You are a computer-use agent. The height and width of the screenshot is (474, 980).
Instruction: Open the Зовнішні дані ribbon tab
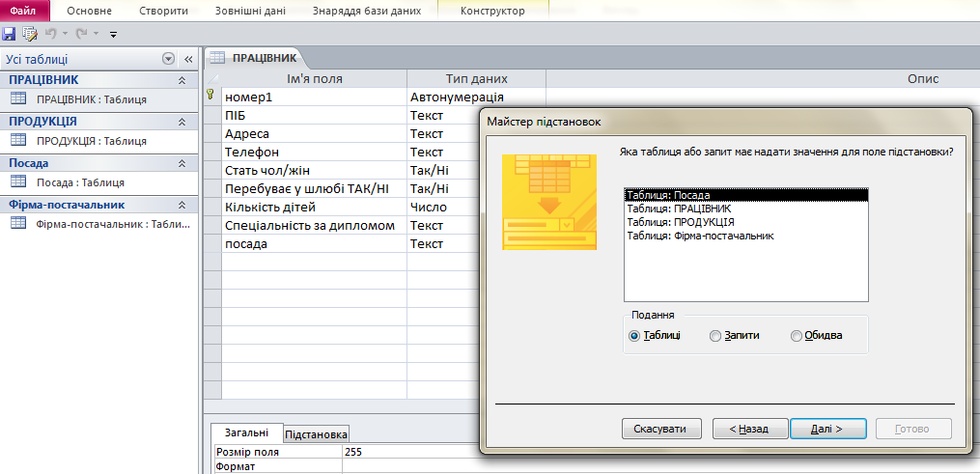click(x=251, y=12)
